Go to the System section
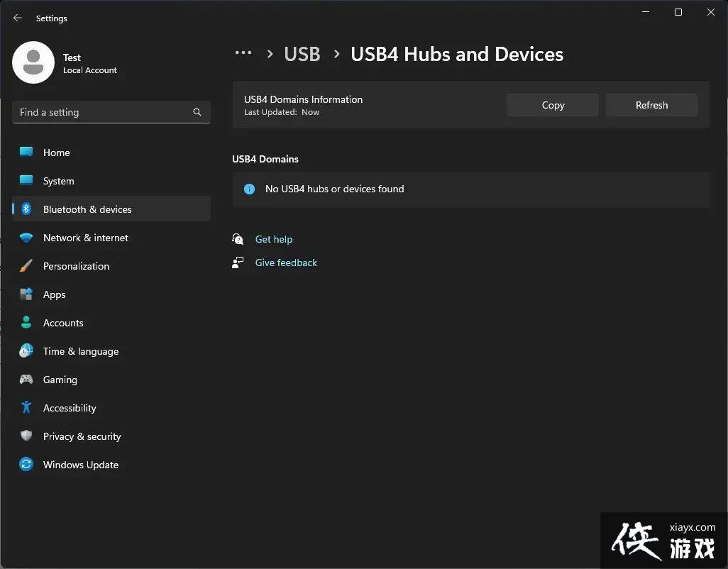This screenshot has height=569, width=728. [x=58, y=181]
